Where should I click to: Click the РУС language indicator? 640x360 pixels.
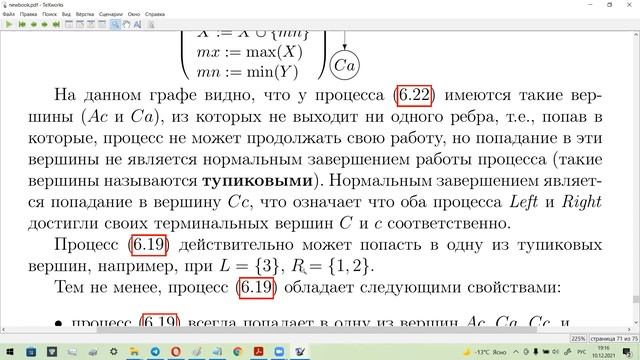pos(581,352)
